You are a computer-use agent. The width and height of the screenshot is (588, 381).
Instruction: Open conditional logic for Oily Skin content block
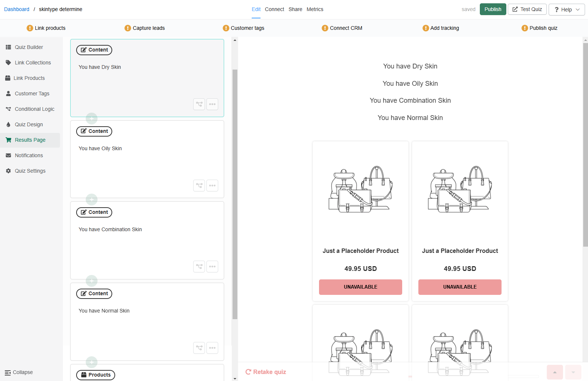199,186
